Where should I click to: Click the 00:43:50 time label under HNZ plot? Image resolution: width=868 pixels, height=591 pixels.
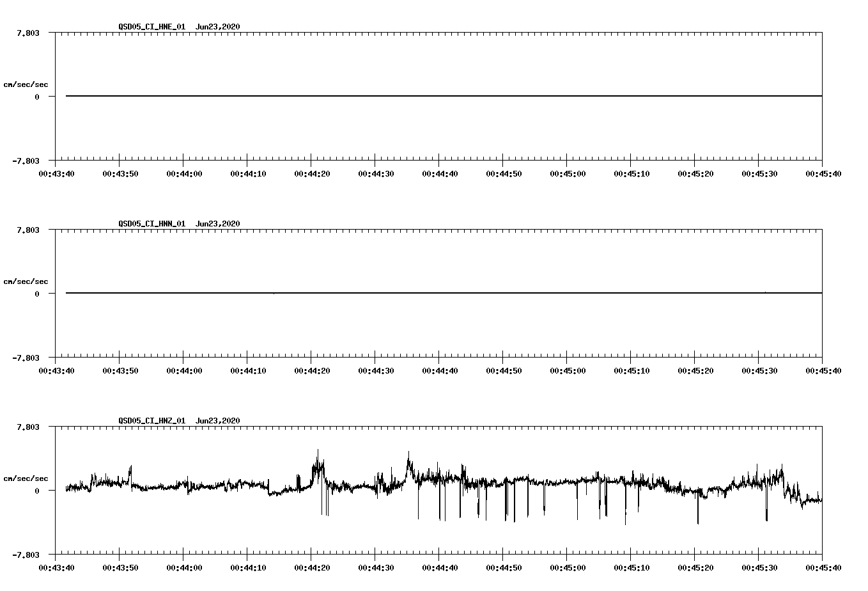click(120, 567)
